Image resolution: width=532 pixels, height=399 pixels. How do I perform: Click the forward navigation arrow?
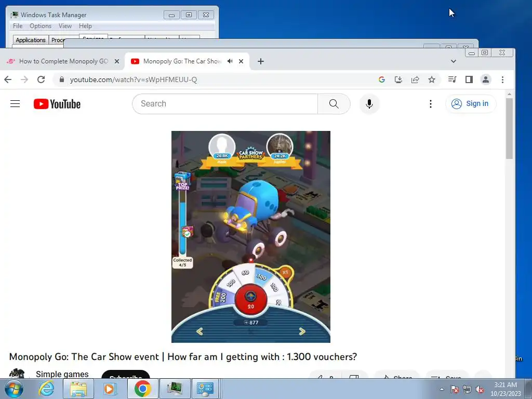[24, 79]
